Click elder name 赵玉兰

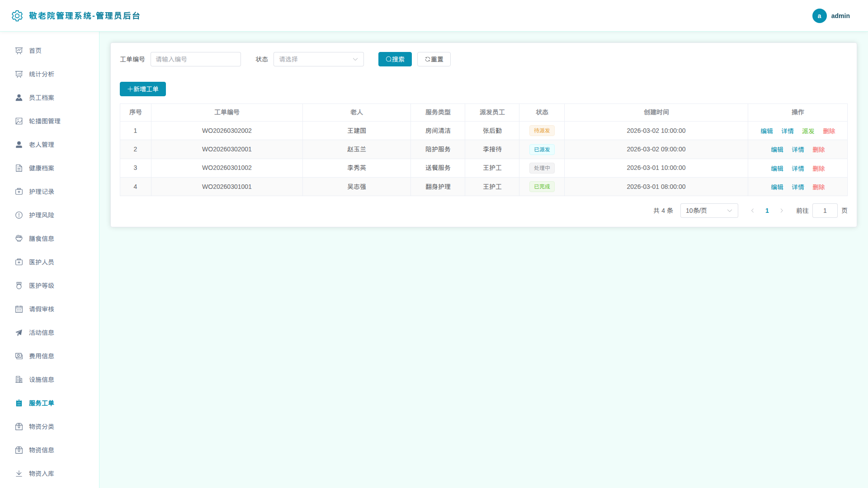[356, 149]
